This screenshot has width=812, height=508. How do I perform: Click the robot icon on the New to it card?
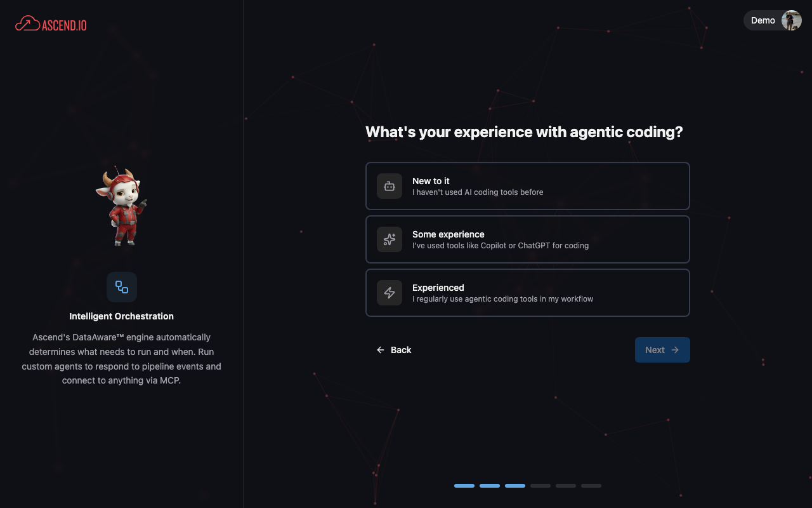click(x=389, y=186)
